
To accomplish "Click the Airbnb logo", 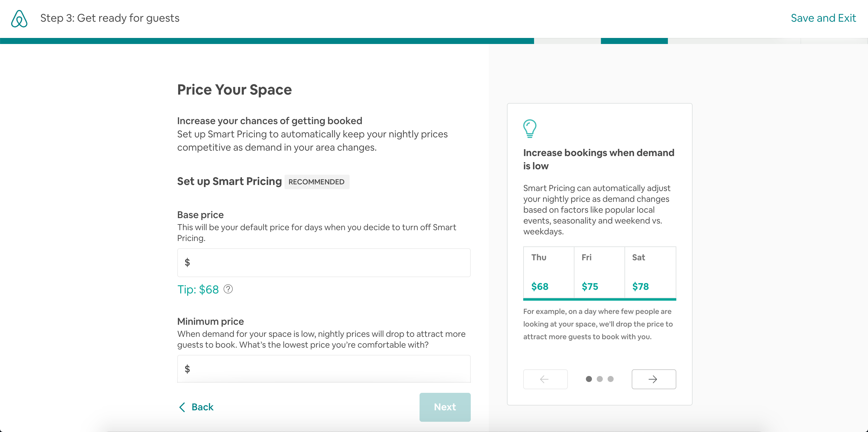I will pyautogui.click(x=19, y=18).
